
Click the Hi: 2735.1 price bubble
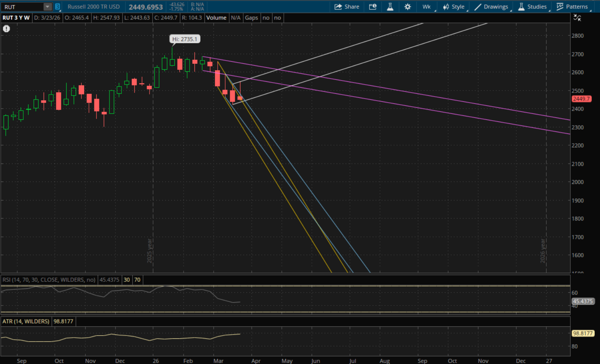(x=185, y=39)
